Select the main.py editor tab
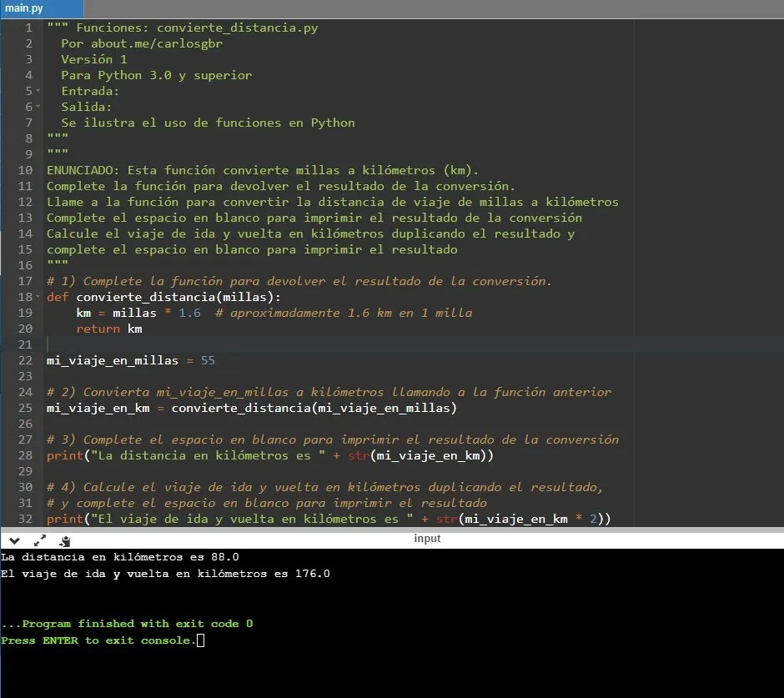 coord(42,8)
